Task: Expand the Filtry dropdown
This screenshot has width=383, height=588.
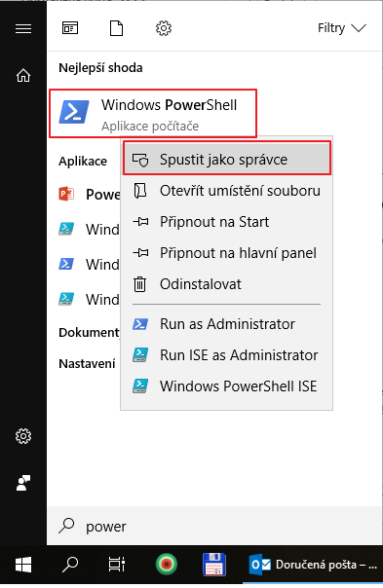Action: click(341, 28)
